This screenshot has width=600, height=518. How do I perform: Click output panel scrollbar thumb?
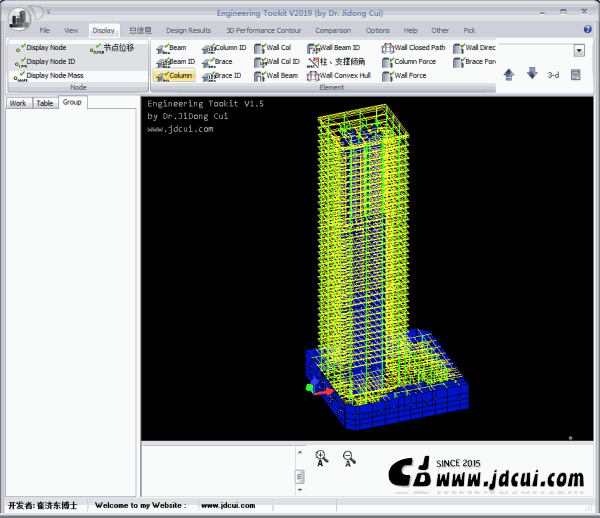[300, 477]
